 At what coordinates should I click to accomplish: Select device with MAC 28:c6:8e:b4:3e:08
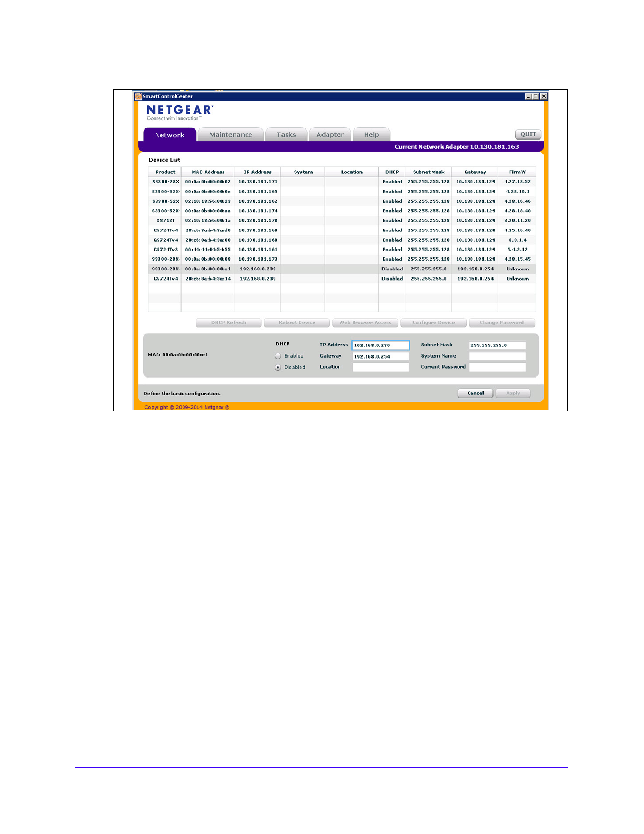342,240
